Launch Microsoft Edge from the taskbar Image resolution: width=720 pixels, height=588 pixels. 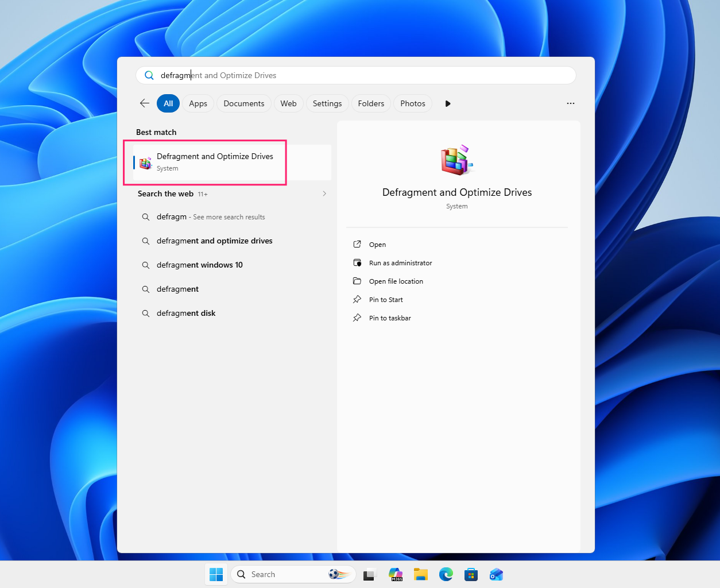tap(446, 574)
